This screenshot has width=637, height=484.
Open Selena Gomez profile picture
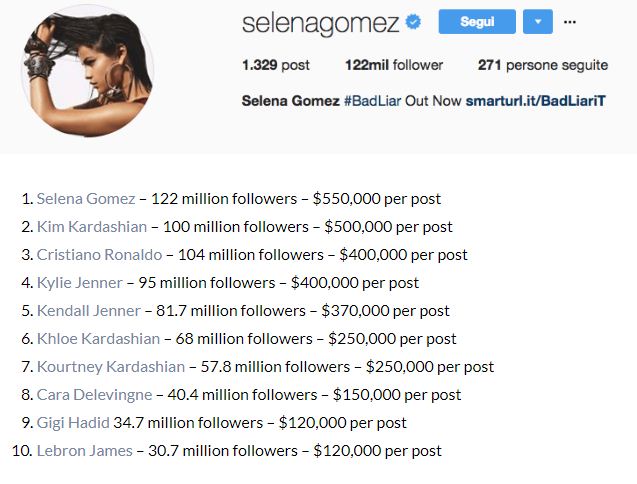click(x=88, y=71)
